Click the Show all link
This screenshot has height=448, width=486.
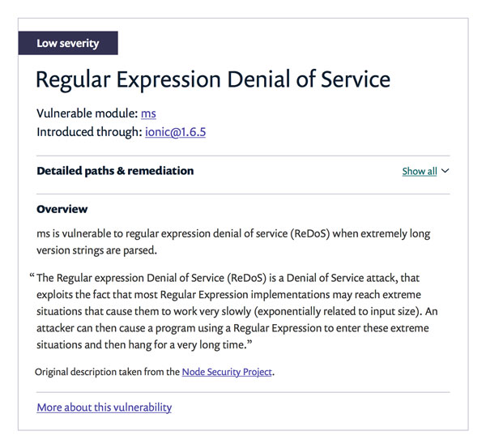420,171
